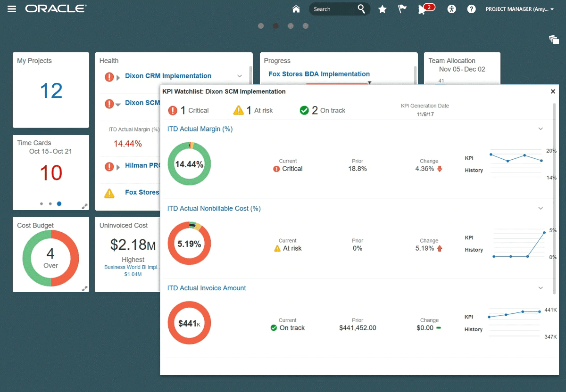This screenshot has height=392, width=566.
Task: Collapse the Dixon SCM row triangle
Action: click(x=118, y=104)
